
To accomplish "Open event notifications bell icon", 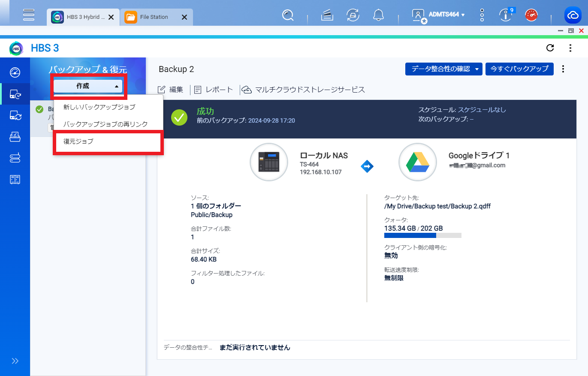I will [378, 15].
